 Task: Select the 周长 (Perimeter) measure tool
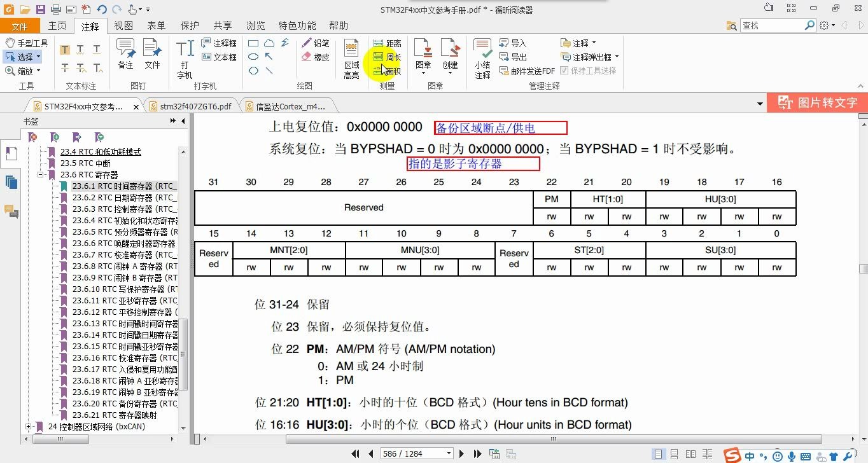(388, 57)
